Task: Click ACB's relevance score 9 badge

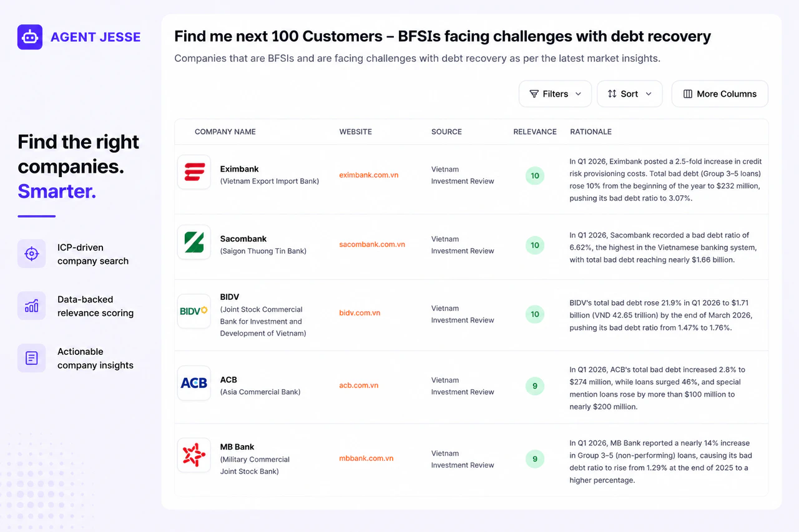Action: tap(535, 386)
